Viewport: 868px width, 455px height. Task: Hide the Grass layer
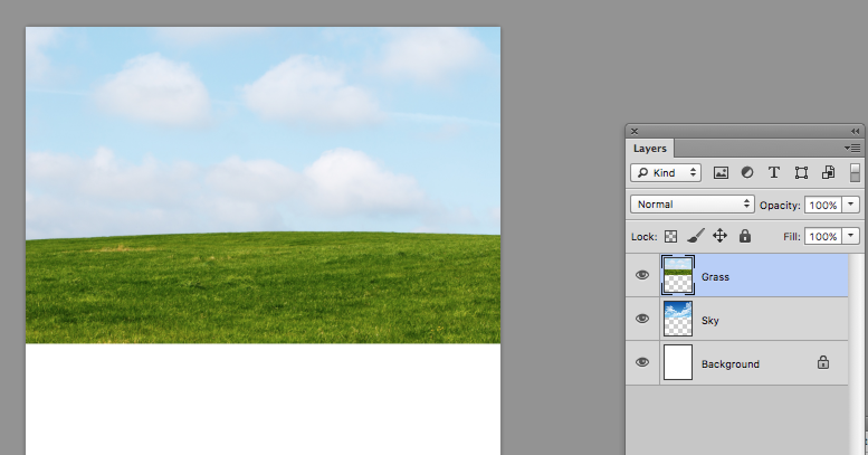642,275
